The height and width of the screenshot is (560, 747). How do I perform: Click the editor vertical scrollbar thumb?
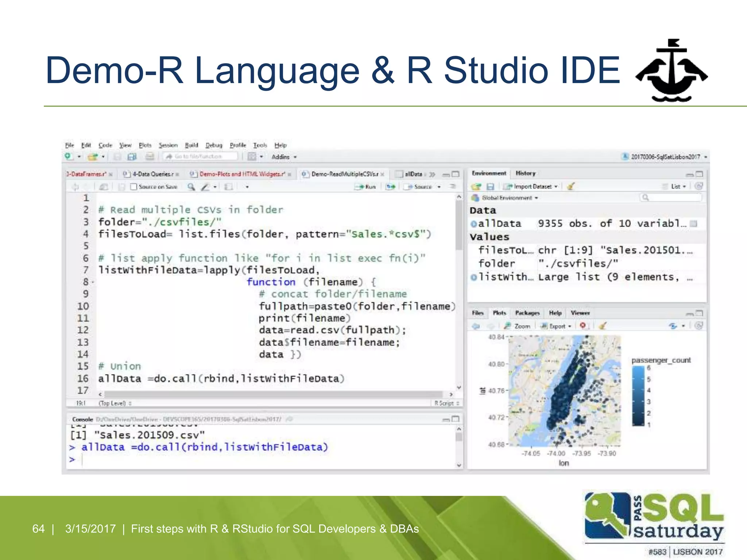click(x=459, y=225)
